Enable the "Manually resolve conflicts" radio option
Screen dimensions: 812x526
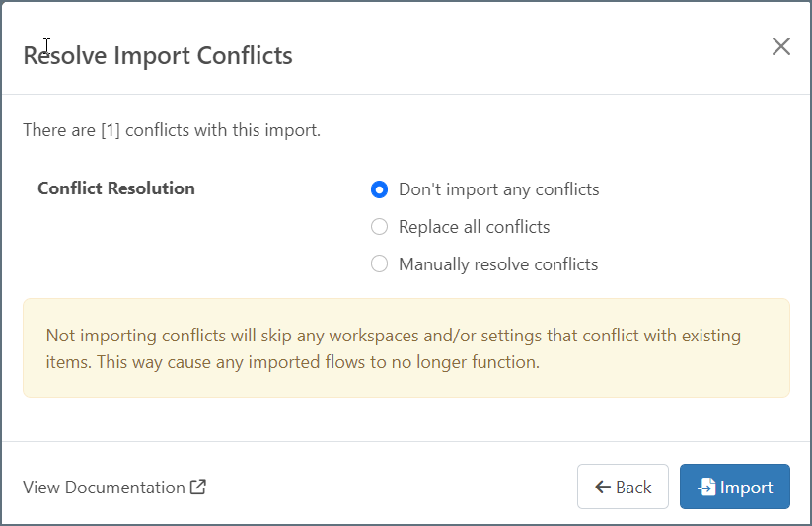click(379, 264)
